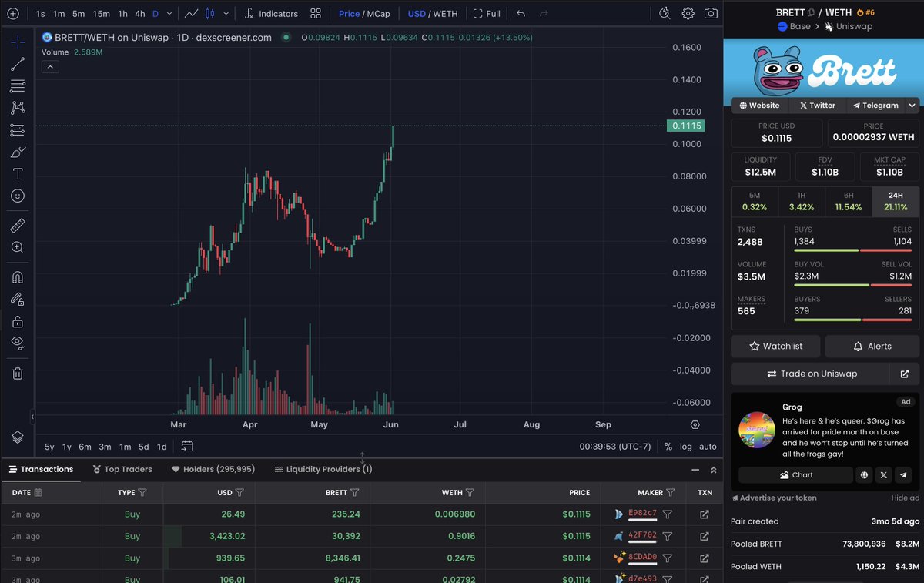924x583 pixels.
Task: Toggle magnet mode in drawing toolbar
Action: pos(18,277)
